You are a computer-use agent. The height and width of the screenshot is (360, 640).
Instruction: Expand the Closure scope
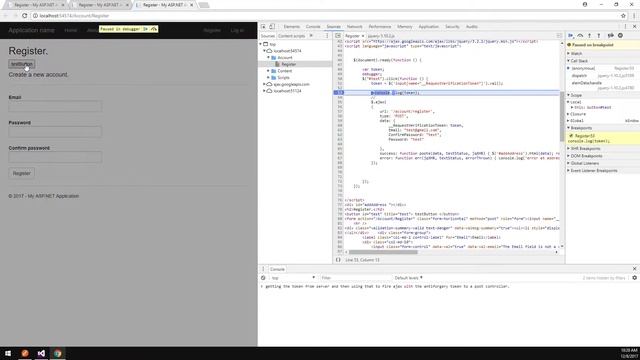coord(578,114)
